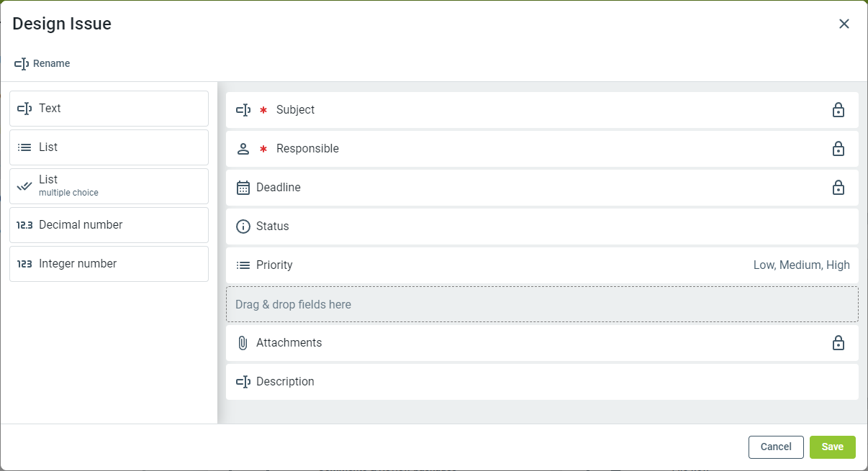
Task: Close the Design Issue dialog
Action: [844, 24]
